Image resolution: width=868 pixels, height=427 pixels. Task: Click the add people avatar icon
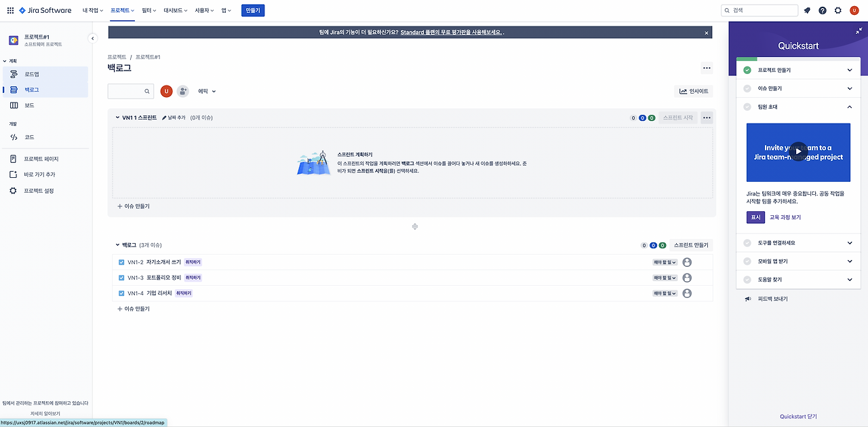coord(183,91)
